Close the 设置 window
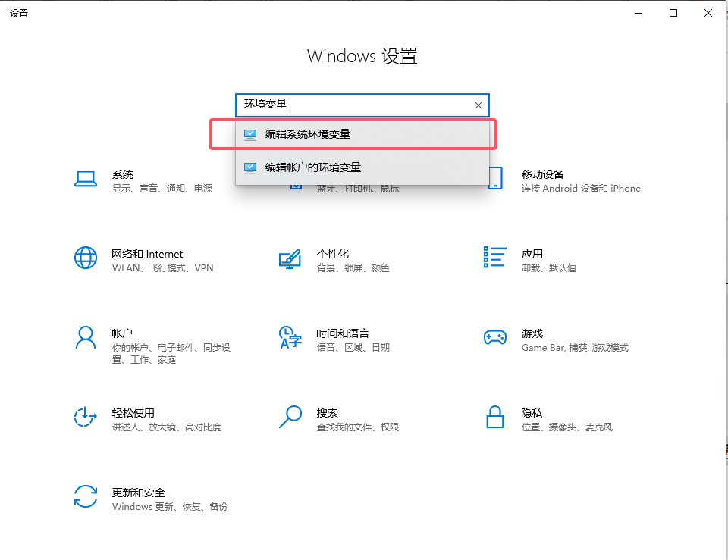The image size is (728, 560). coord(708,13)
